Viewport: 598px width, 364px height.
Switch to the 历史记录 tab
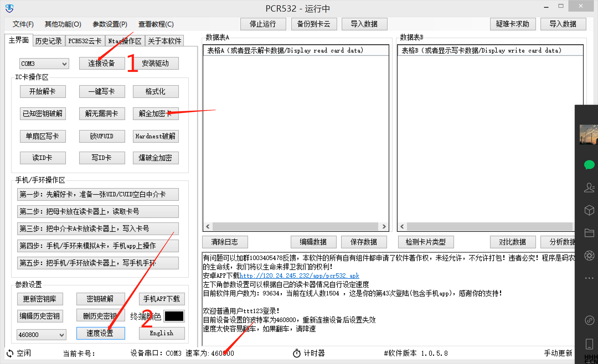tap(48, 40)
